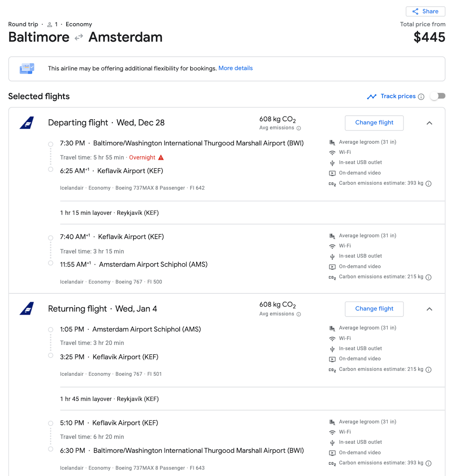Collapse the returning flight details
The image size is (457, 476).
[x=430, y=309]
